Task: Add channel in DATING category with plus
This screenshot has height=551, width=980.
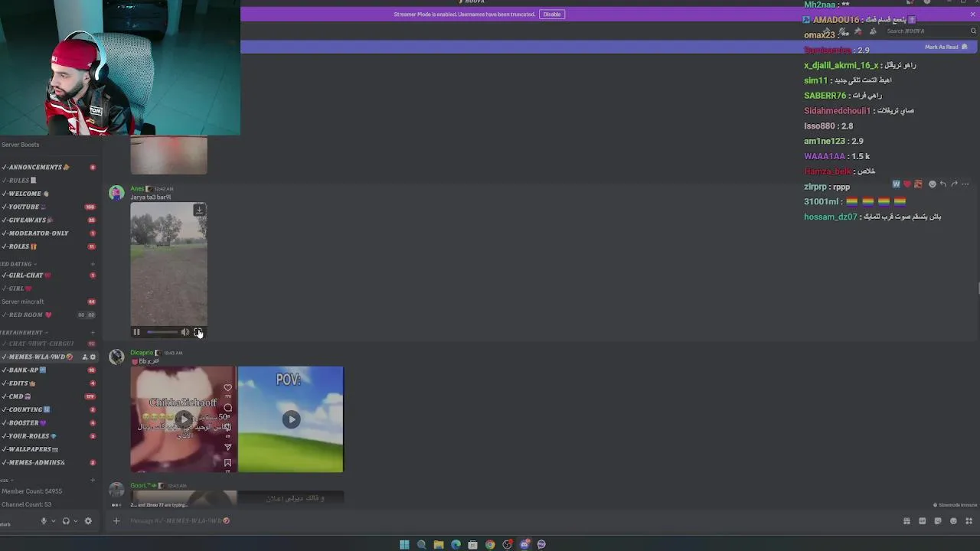Action: [x=93, y=264]
